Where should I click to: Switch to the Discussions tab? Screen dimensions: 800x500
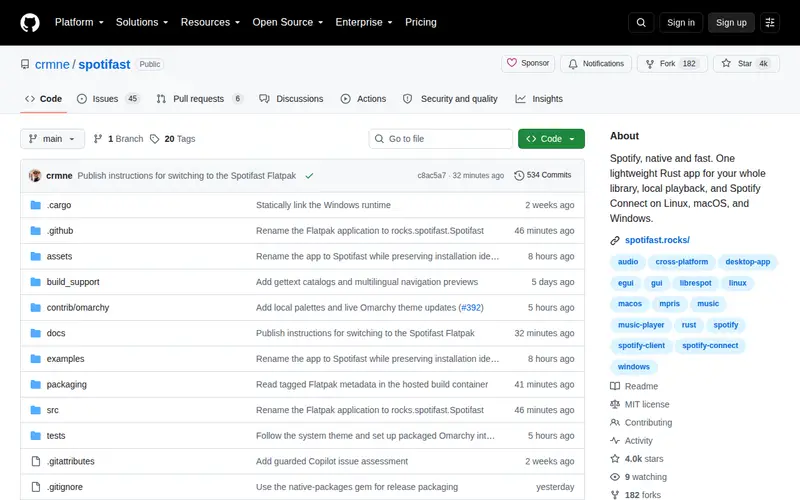point(291,99)
